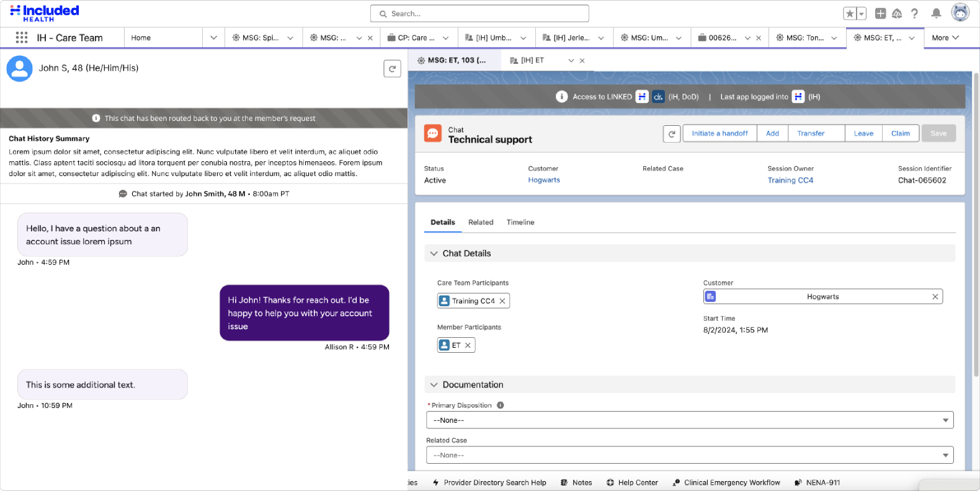Click the Leave button
980x491 pixels.
tap(863, 133)
